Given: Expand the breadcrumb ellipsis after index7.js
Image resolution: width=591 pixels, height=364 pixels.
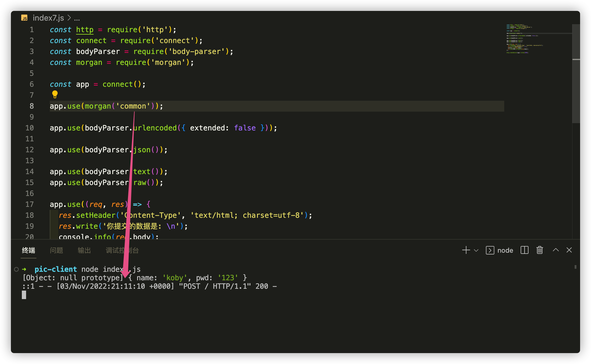Looking at the screenshot, I should tap(77, 18).
